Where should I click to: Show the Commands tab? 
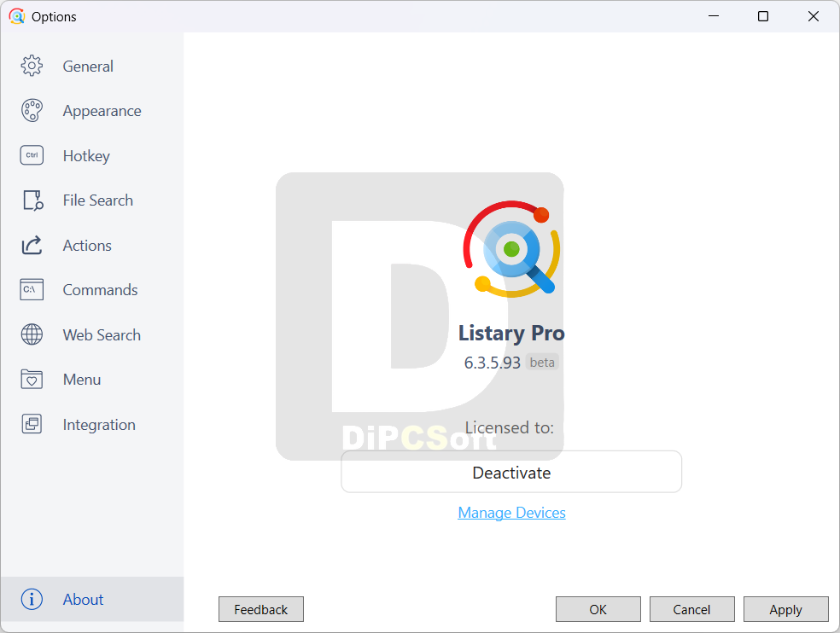(92, 290)
